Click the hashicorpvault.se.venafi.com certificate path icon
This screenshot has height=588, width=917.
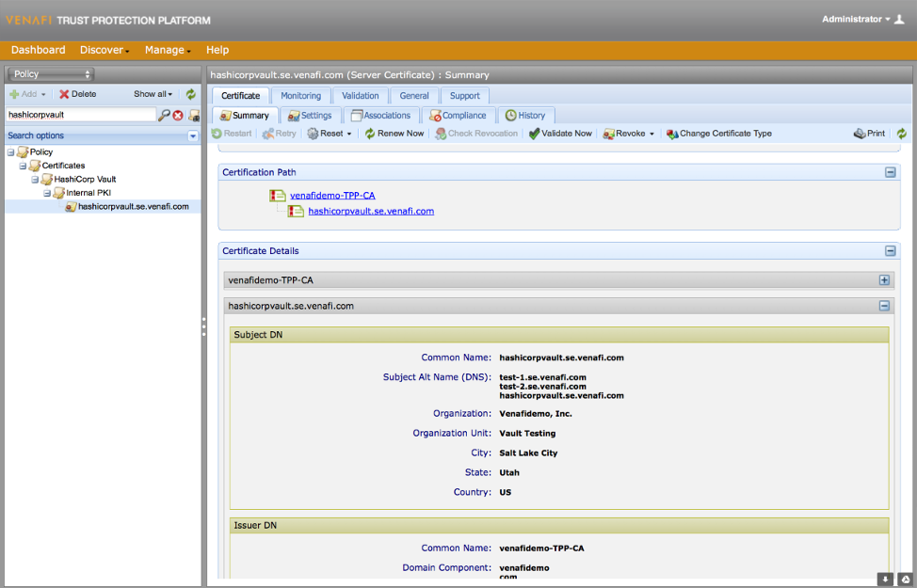click(296, 211)
